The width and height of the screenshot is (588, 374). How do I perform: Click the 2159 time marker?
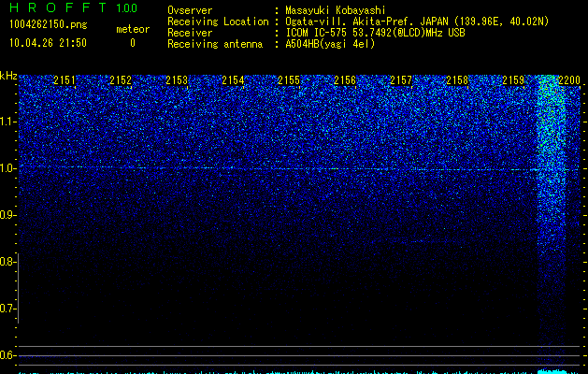[x=513, y=80]
